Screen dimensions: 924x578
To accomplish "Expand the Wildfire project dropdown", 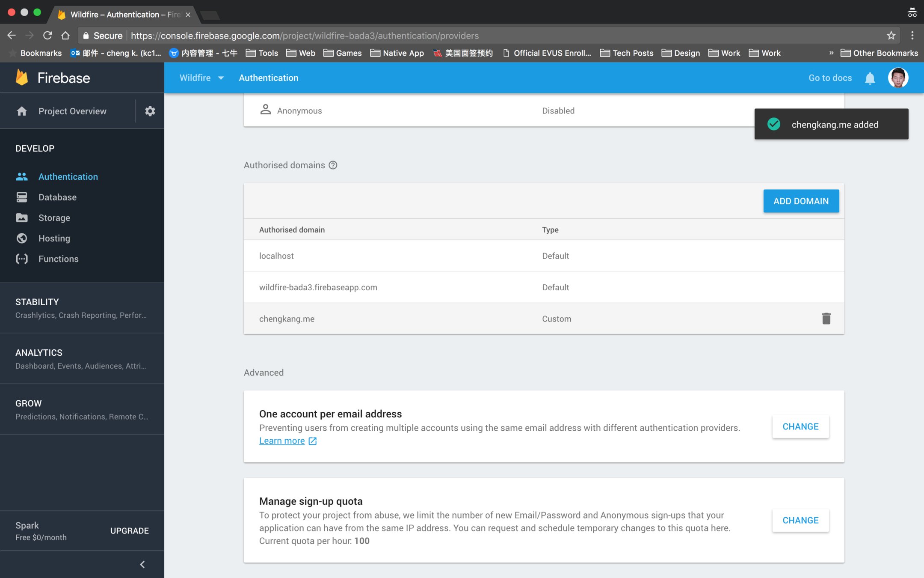I will (201, 78).
